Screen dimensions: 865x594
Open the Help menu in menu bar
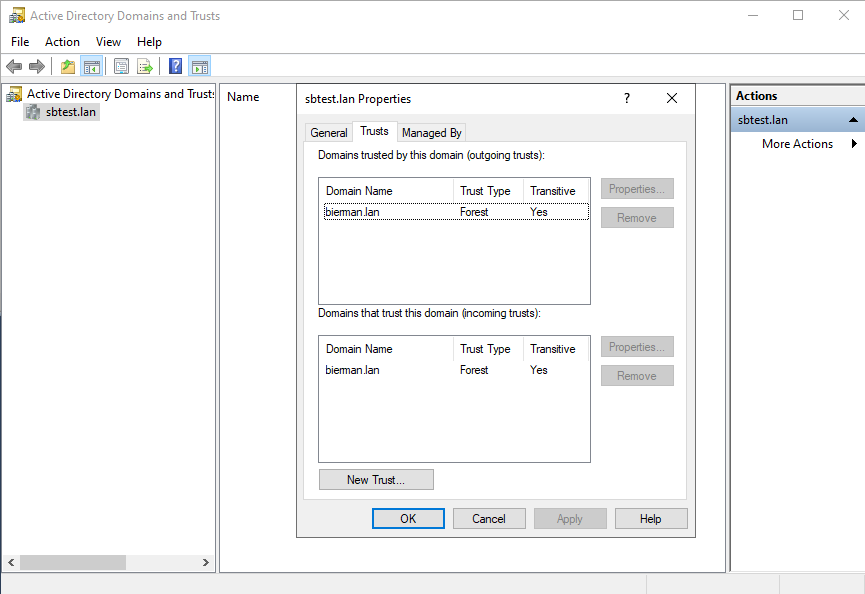[x=149, y=42]
